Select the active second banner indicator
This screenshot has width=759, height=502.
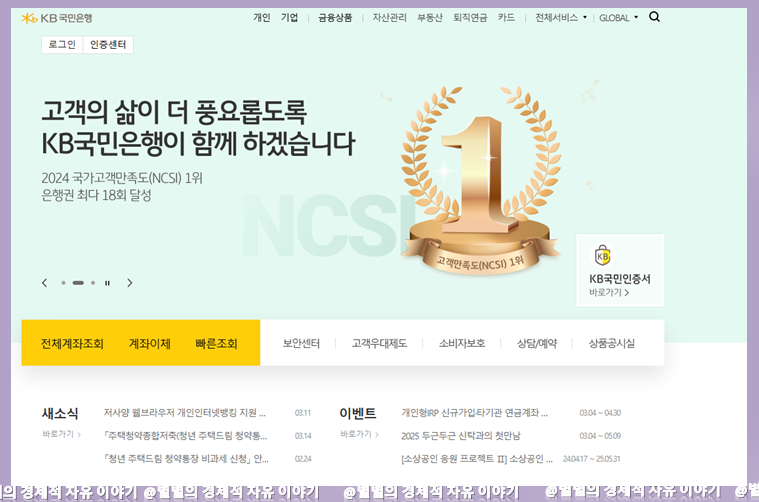click(78, 283)
